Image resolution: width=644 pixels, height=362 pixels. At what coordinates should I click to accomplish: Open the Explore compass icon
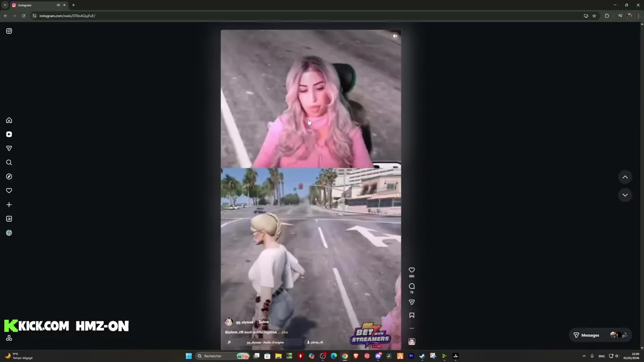(x=9, y=176)
